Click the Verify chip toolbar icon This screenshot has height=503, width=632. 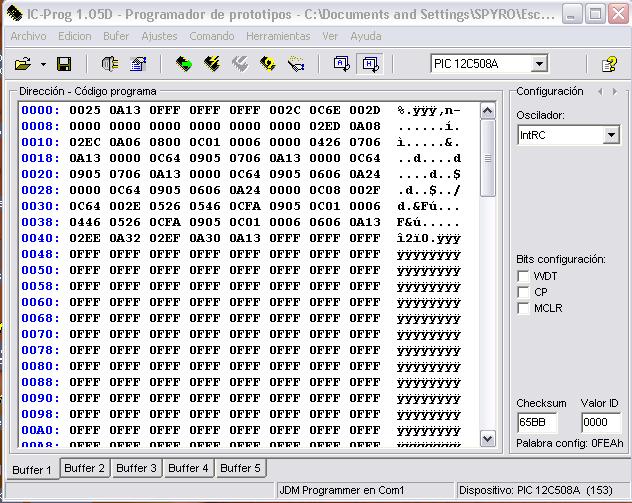click(x=267, y=64)
